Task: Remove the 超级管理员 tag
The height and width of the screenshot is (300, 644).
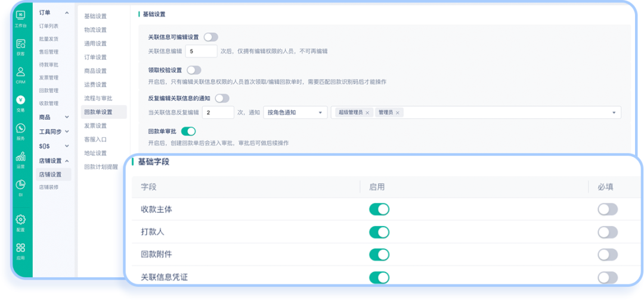Action: click(x=367, y=113)
